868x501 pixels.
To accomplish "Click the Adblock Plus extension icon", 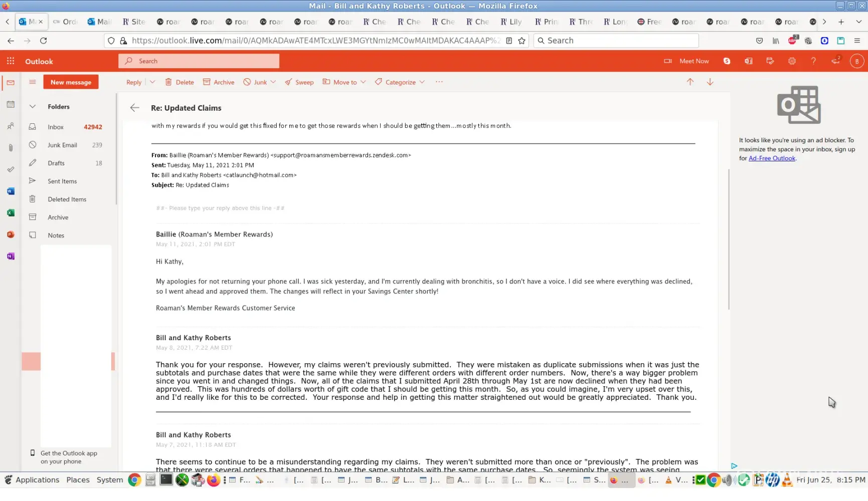I will coord(792,40).
